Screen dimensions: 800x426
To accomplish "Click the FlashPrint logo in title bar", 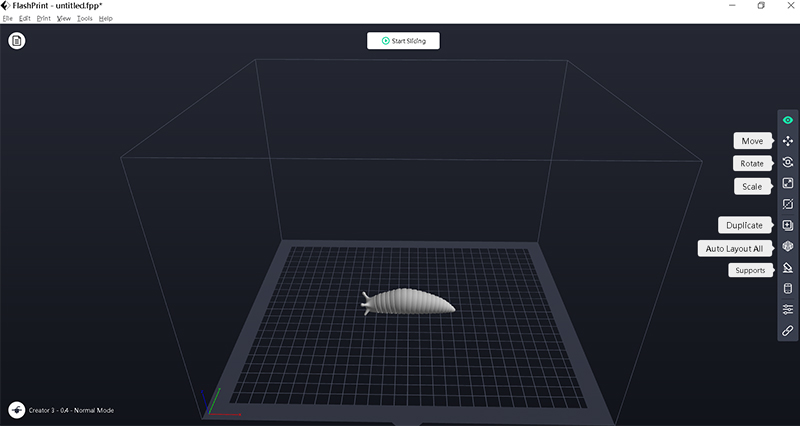I will 6,6.
